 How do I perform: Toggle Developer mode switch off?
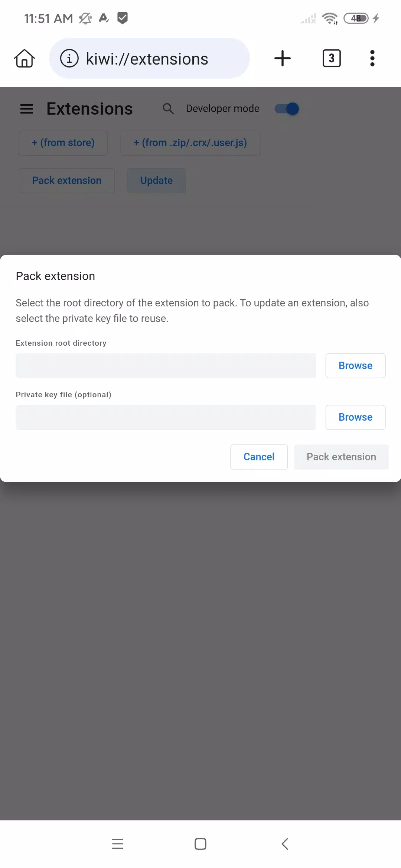tap(287, 109)
